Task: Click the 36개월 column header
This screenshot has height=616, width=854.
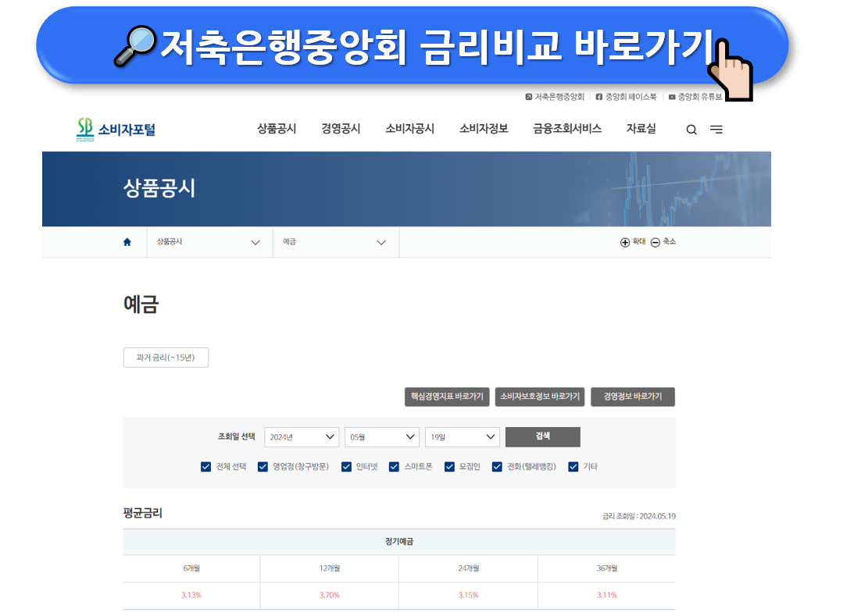Action: point(607,568)
